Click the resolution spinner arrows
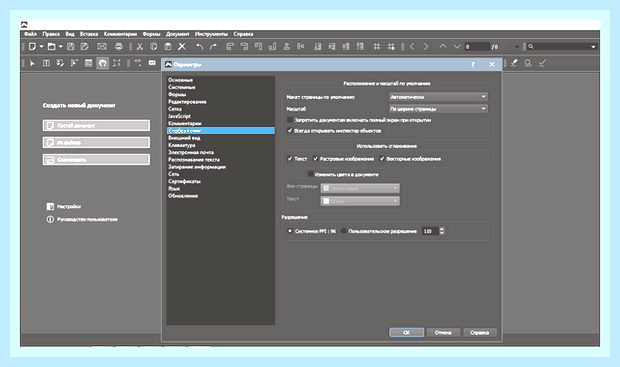Viewport: 620px width, 367px height. pyautogui.click(x=442, y=231)
